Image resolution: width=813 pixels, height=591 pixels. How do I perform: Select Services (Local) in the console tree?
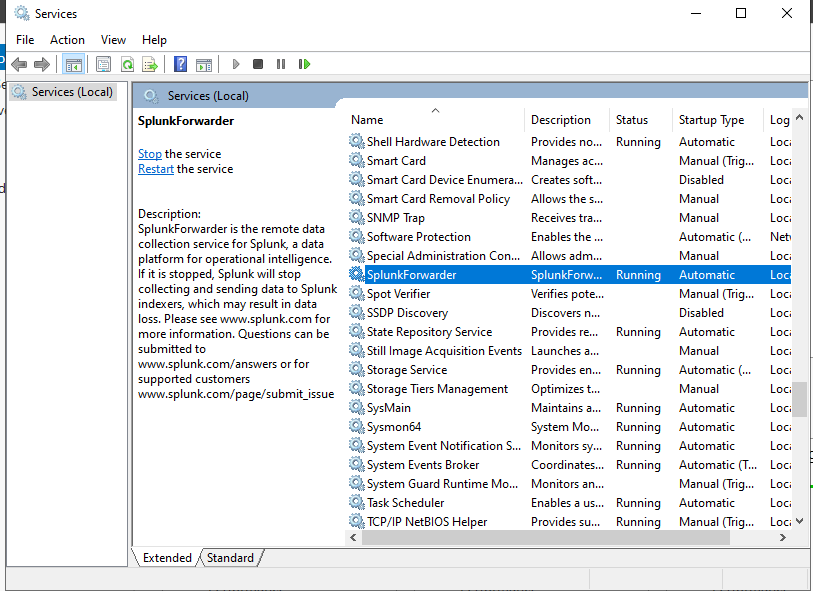[63, 92]
